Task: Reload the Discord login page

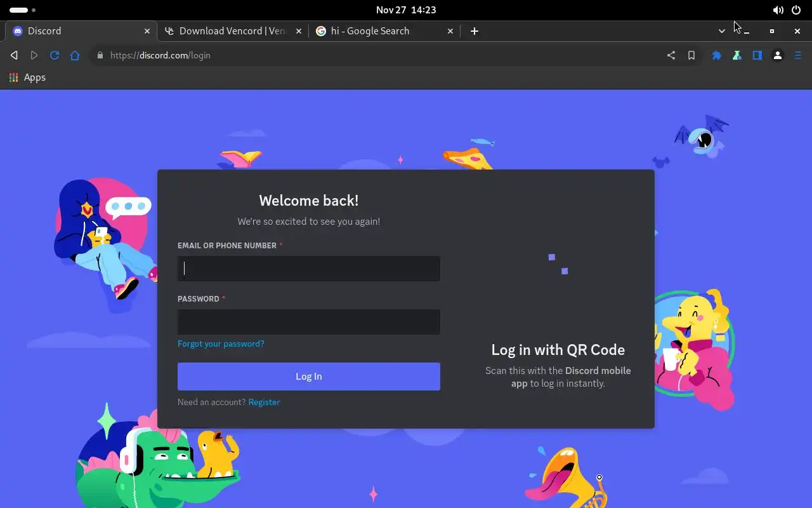Action: (55, 55)
